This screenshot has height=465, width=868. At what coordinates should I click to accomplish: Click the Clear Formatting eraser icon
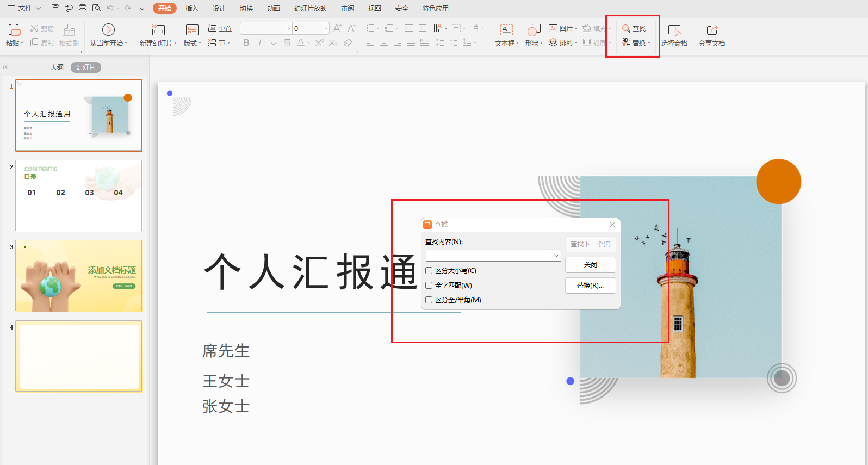[348, 42]
